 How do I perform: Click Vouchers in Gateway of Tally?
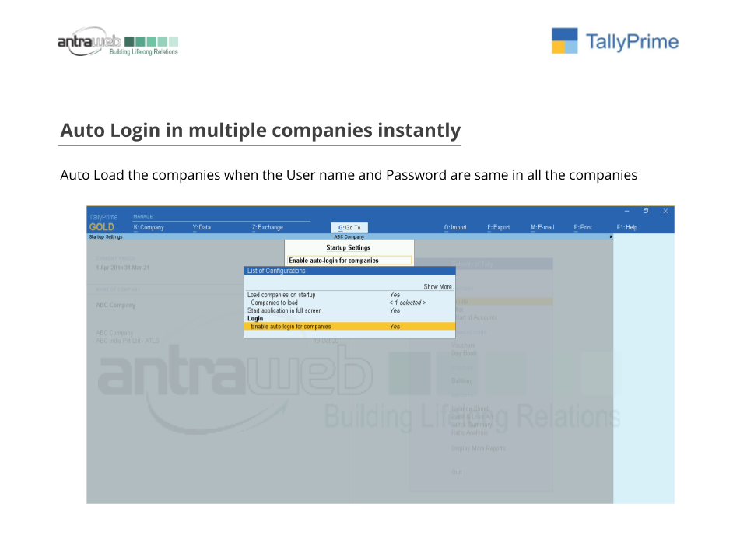coord(463,345)
